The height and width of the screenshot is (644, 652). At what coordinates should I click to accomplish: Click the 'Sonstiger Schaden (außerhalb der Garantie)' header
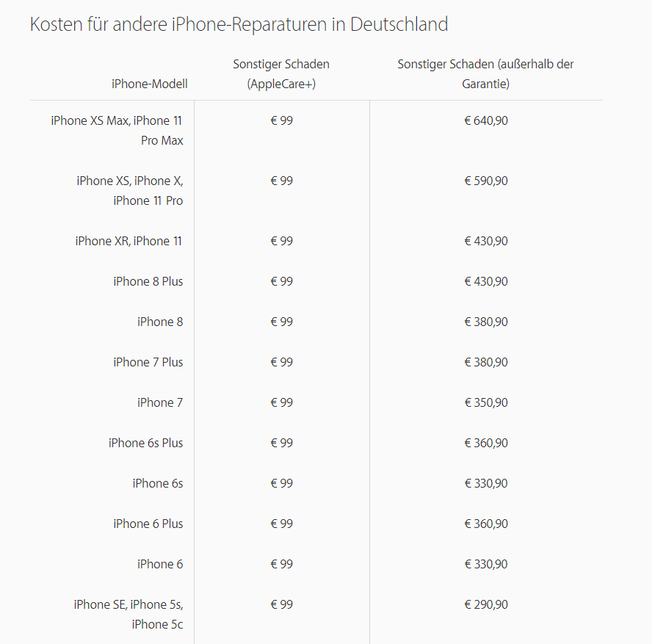tap(485, 74)
